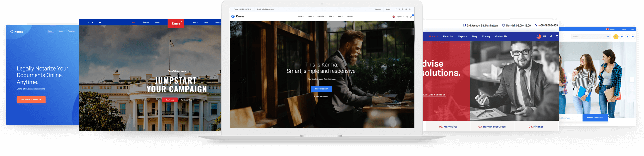Expand Blog menu on laptop site

click(331, 16)
